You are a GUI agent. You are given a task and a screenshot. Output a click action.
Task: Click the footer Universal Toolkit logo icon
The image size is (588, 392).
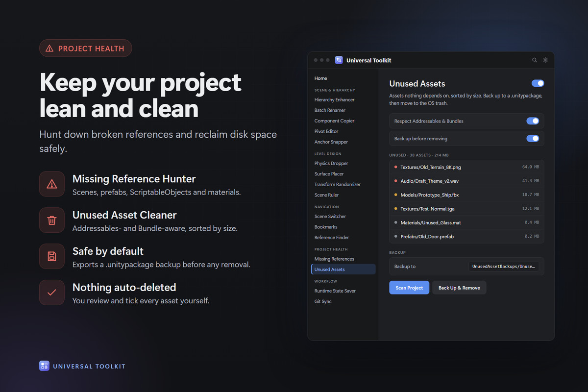[44, 366]
